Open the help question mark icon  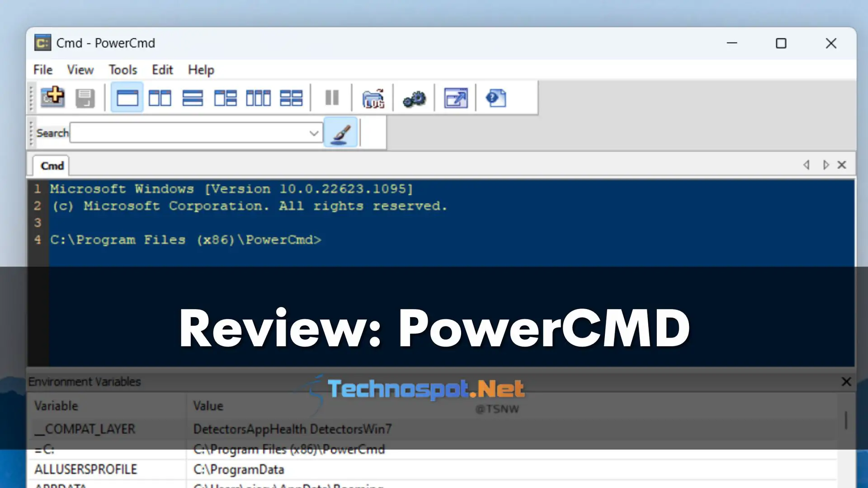pos(496,98)
